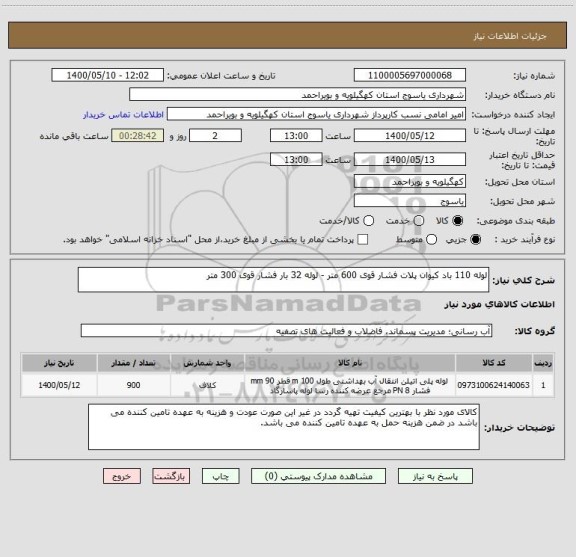Click the announcement date field 1400/05/10 - 12:02
576x557 pixels.
(x=108, y=75)
